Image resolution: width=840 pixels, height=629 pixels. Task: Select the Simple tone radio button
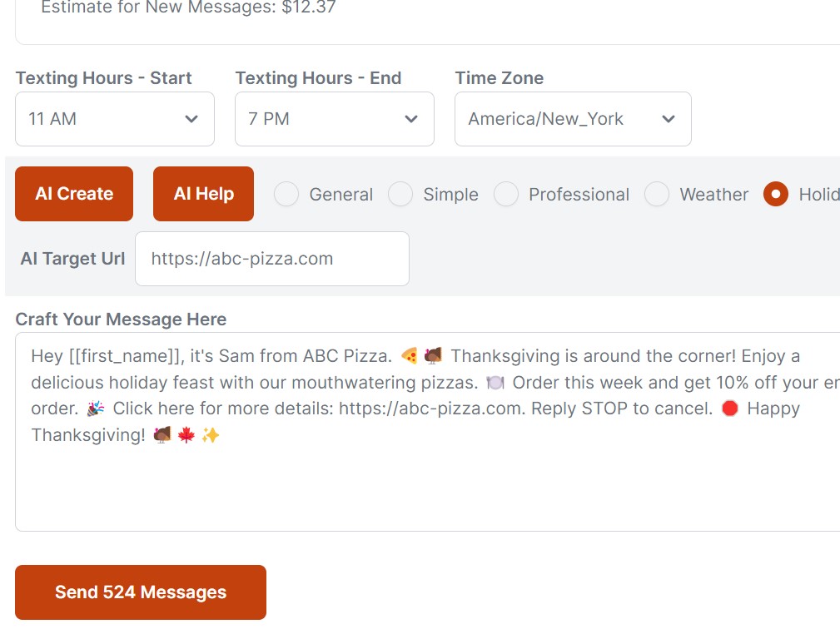[x=400, y=195]
